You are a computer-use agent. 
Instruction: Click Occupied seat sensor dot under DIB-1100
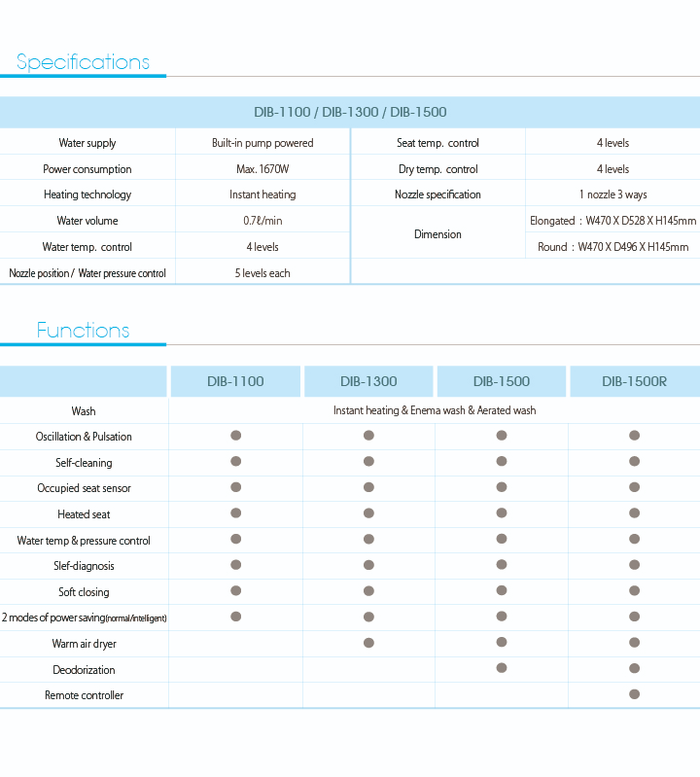click(236, 487)
